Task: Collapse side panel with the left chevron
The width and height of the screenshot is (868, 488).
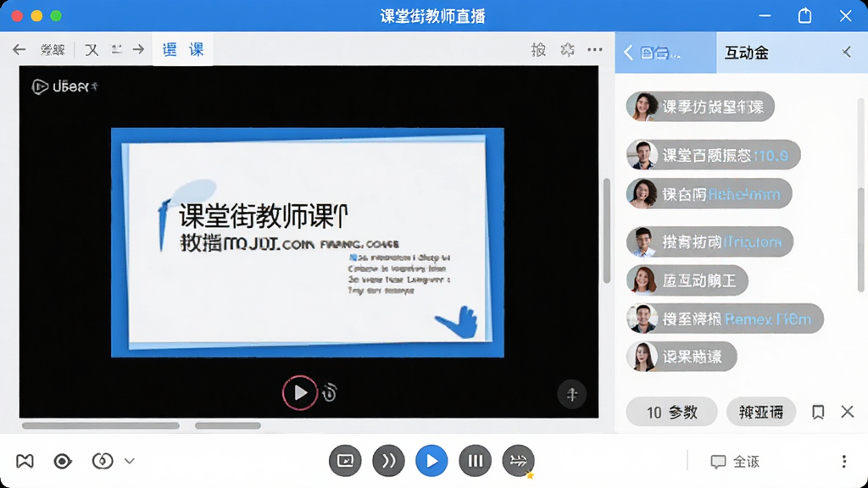Action: pyautogui.click(x=847, y=53)
